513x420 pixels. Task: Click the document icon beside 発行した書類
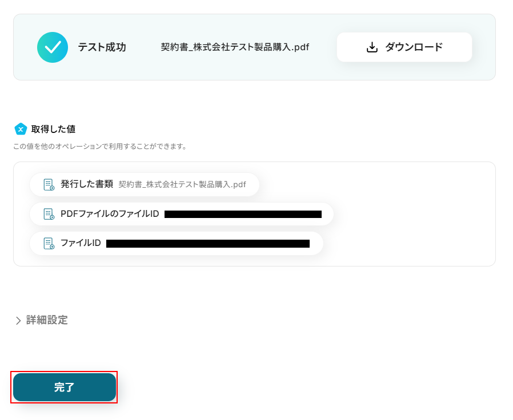coord(49,184)
